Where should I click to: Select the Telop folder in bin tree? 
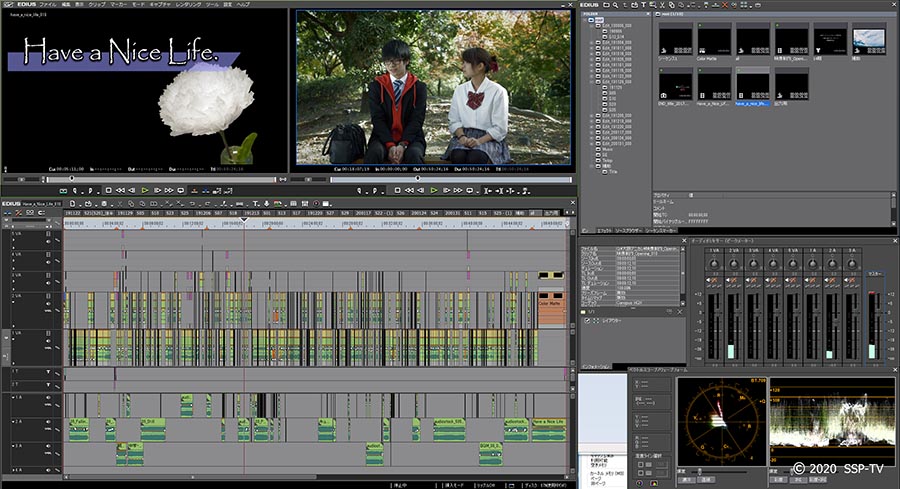click(x=607, y=161)
